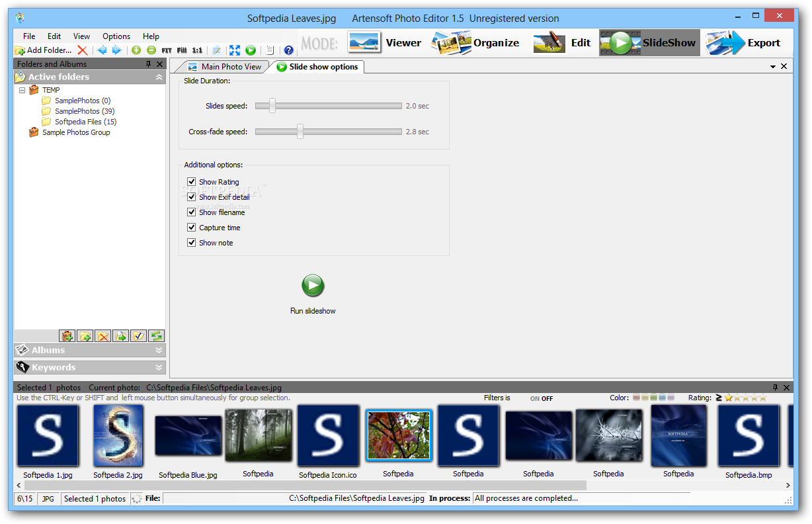The image size is (812, 524).
Task: Pin the thumbnail strip panel
Action: point(775,388)
